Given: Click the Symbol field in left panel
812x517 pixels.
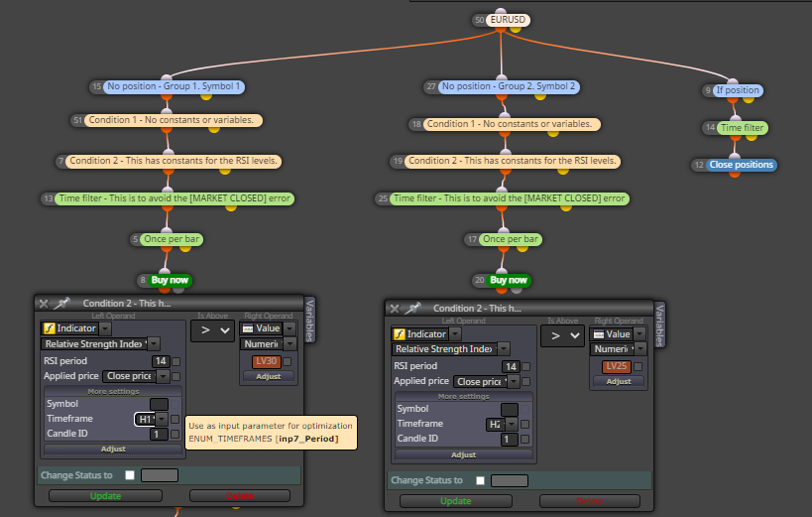Looking at the screenshot, I should [159, 404].
